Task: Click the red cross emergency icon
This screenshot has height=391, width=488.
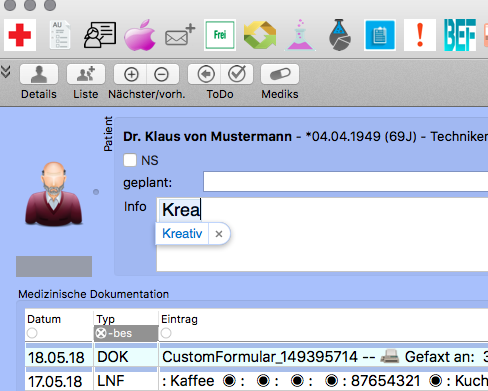Action: click(20, 35)
